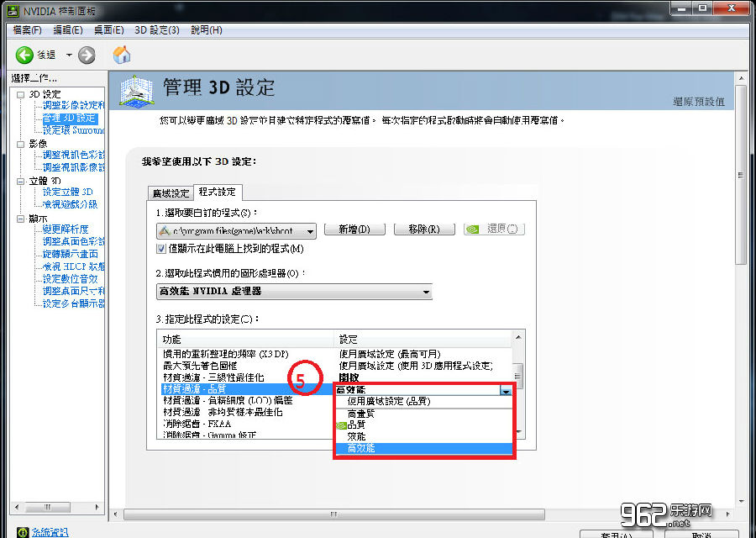Switch to the 廣域設定 tab

[x=171, y=193]
